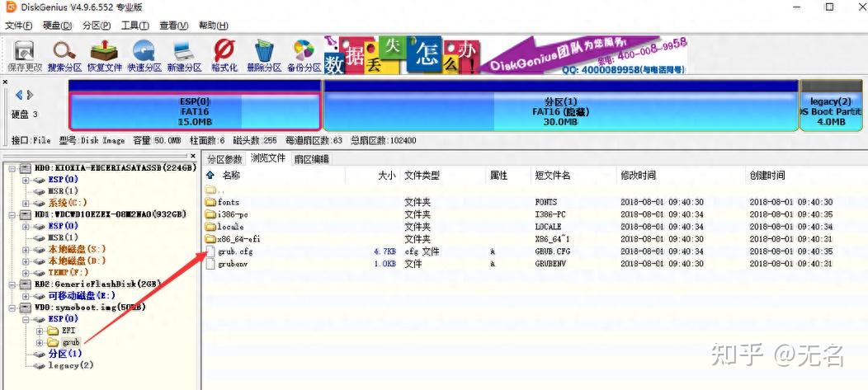Viewport: 868px width, 390px height.
Task: Open Search Partitions (搜索分区) tool
Action: pyautogui.click(x=64, y=56)
